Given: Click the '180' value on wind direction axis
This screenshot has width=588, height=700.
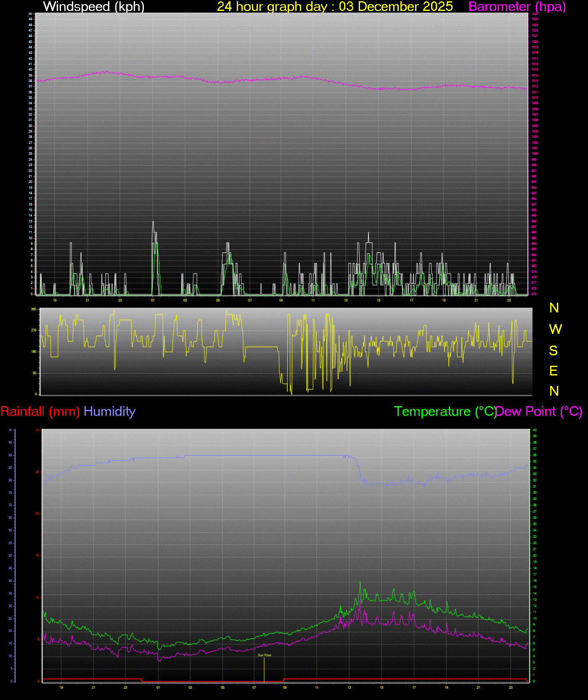Looking at the screenshot, I should (x=34, y=351).
